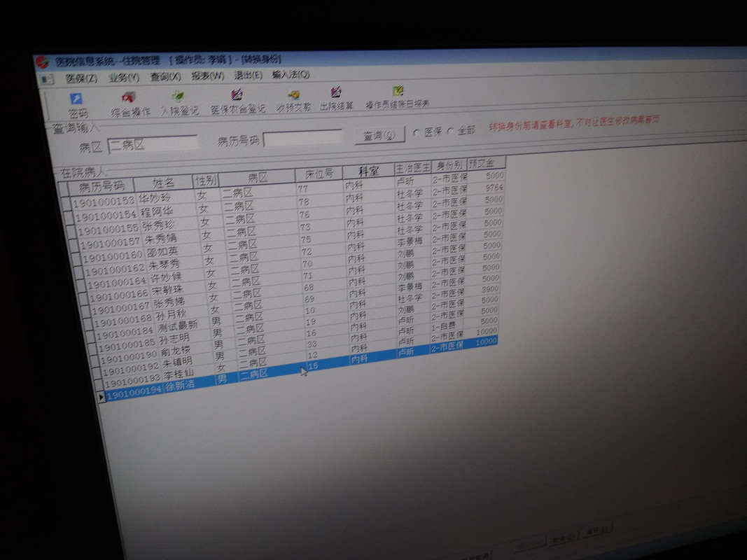Click record number 1901000190

tap(129, 358)
